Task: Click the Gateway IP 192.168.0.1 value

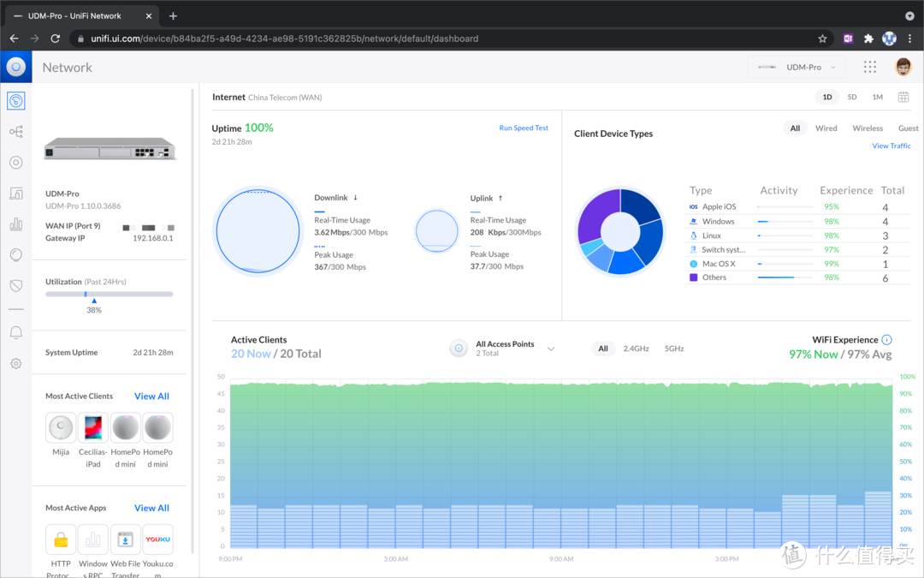Action: tap(152, 238)
